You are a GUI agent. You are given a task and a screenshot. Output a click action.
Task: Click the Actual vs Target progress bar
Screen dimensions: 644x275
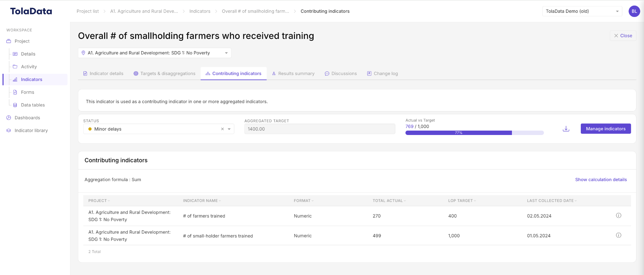point(475,133)
